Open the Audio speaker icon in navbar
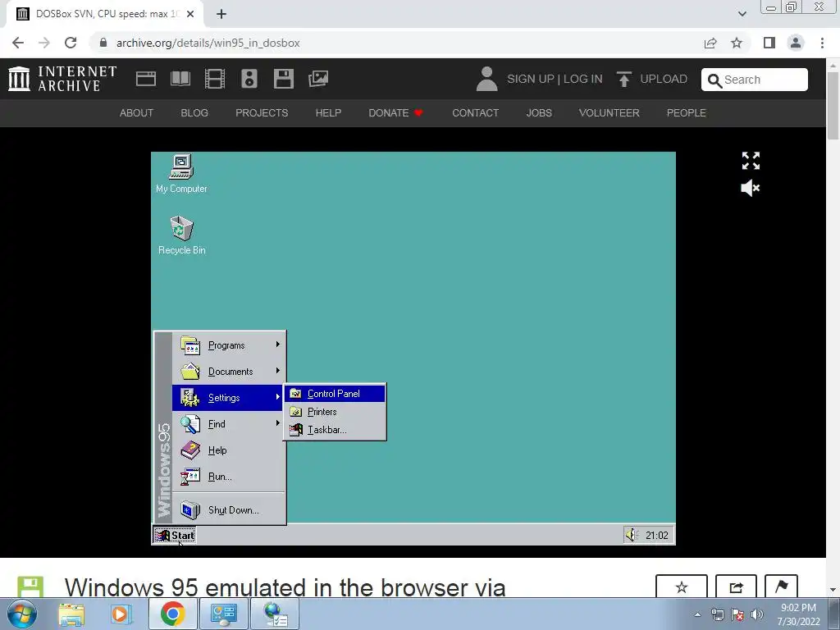Viewport: 840px width, 630px height. (249, 79)
